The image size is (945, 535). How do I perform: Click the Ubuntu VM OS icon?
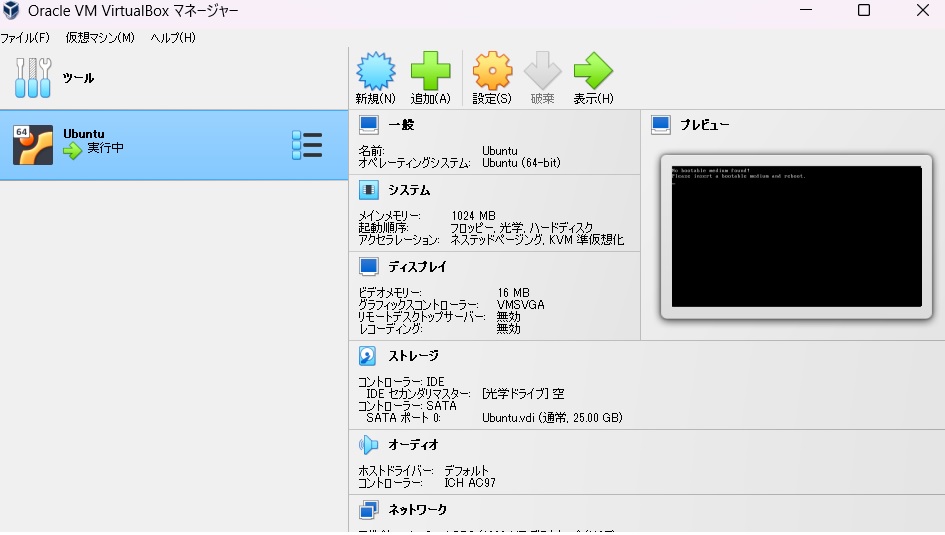pos(33,145)
